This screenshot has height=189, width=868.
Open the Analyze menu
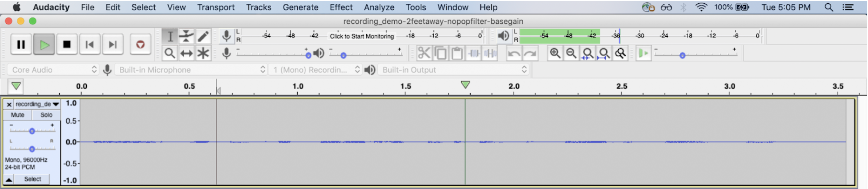click(379, 7)
